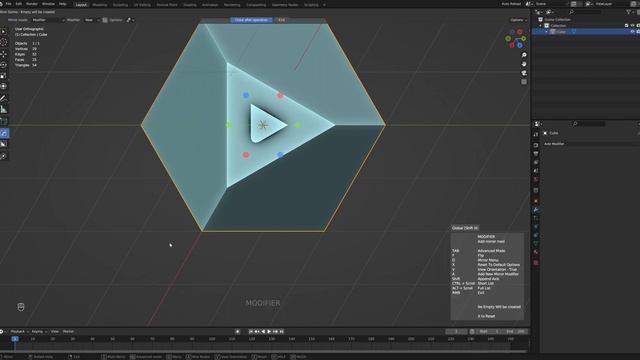Toggle the Collection exclude checkbox in outliner

click(x=627, y=25)
